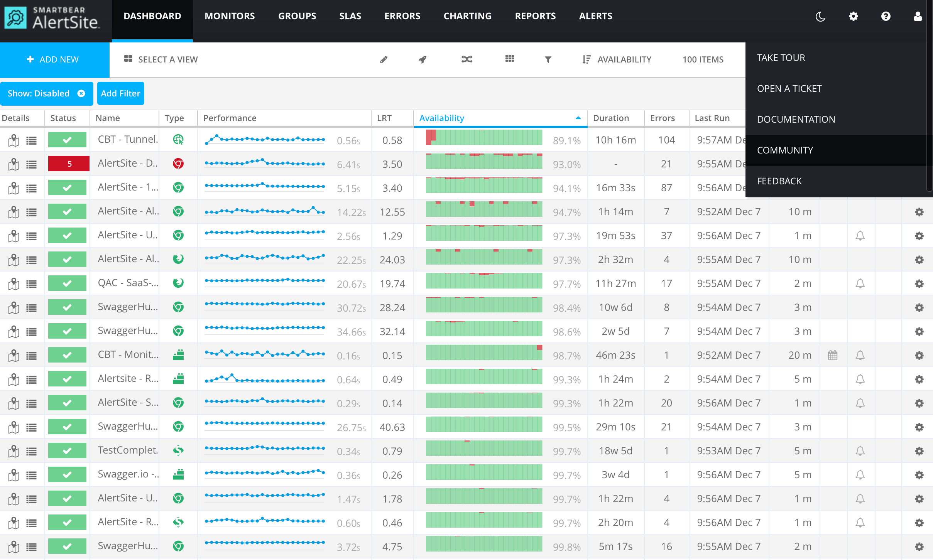Select Community from help menu
This screenshot has width=933, height=560.
click(785, 150)
